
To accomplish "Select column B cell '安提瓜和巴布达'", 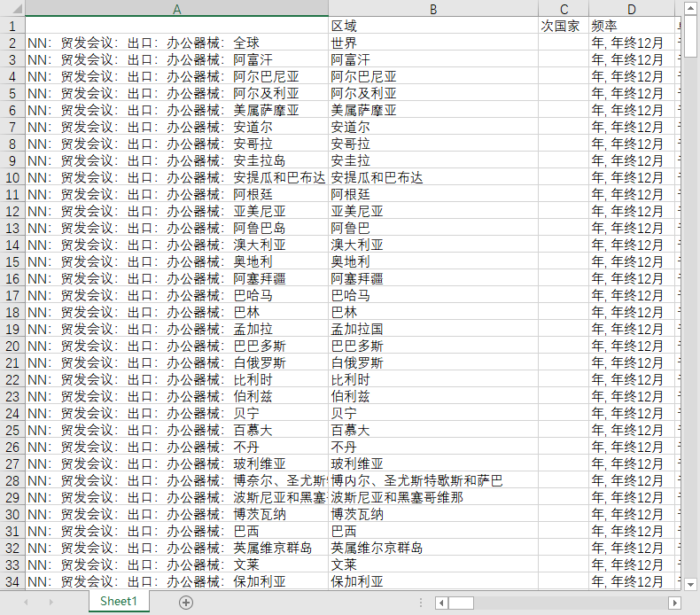I will [433, 178].
